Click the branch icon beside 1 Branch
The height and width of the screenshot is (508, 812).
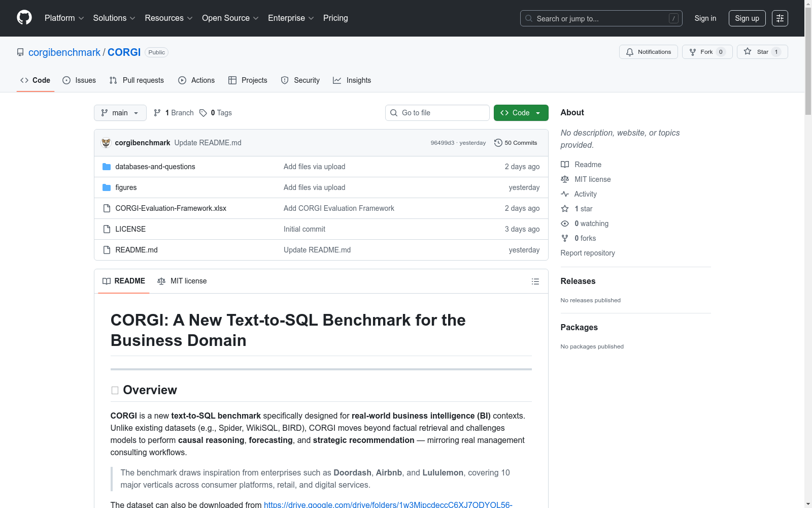(157, 113)
